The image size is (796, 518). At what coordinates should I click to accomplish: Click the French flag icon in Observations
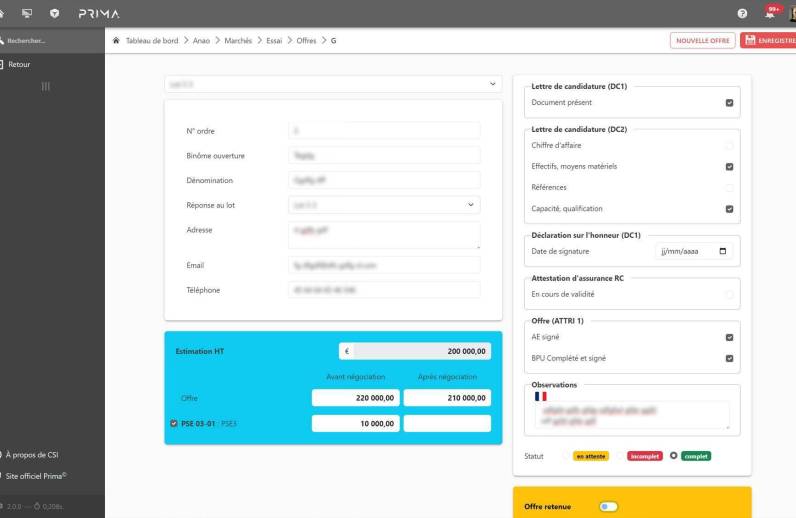pos(540,396)
